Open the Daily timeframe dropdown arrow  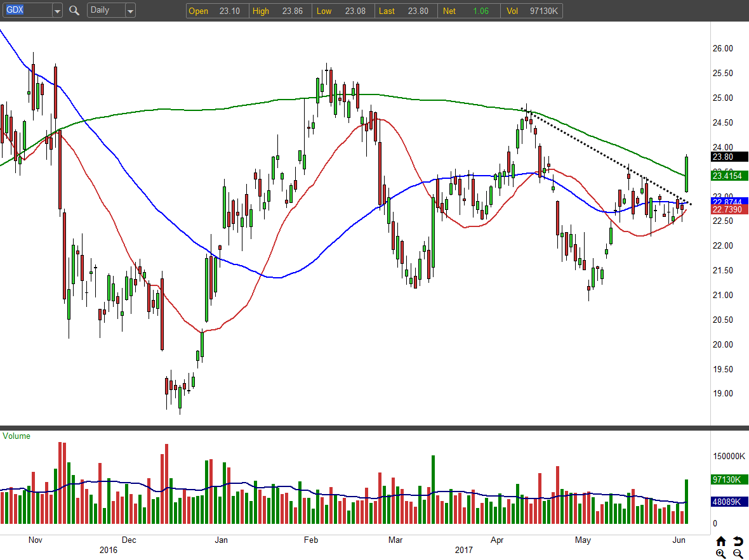[x=130, y=11]
